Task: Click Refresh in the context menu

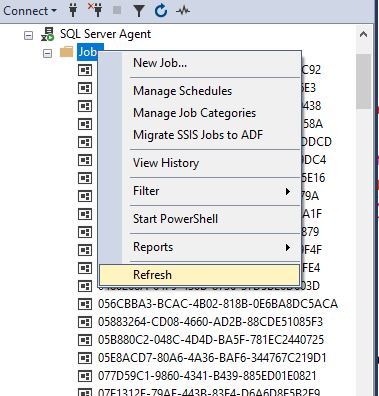Action: 199,275
